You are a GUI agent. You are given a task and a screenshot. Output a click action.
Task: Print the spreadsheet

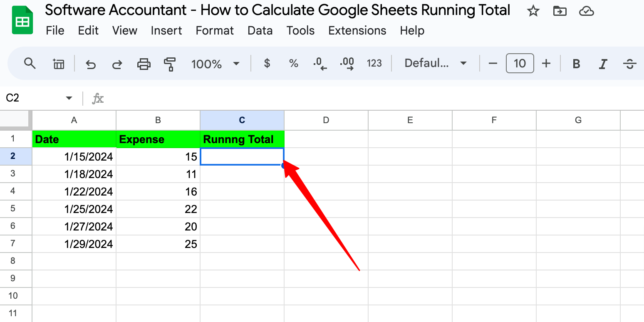144,64
